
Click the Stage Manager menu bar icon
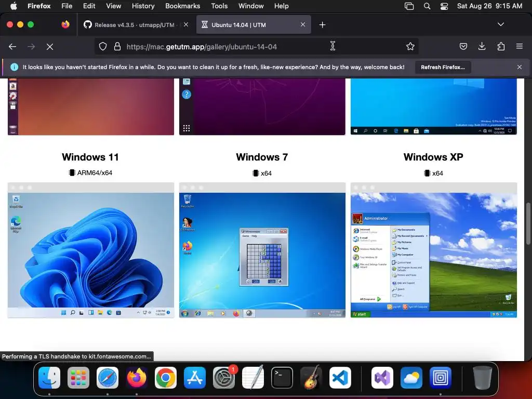tap(409, 6)
